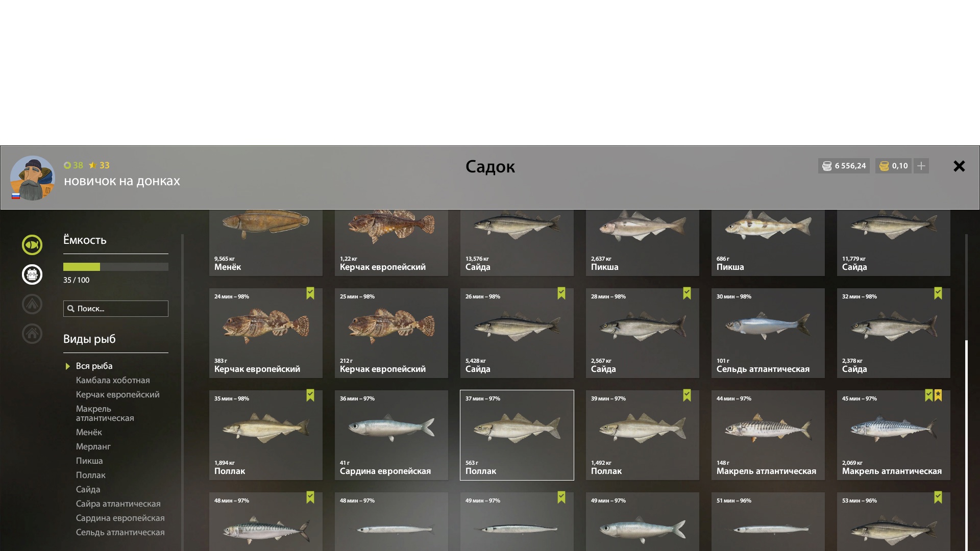Toggle green mark on 5,428 кг Сайда

pos(561,293)
